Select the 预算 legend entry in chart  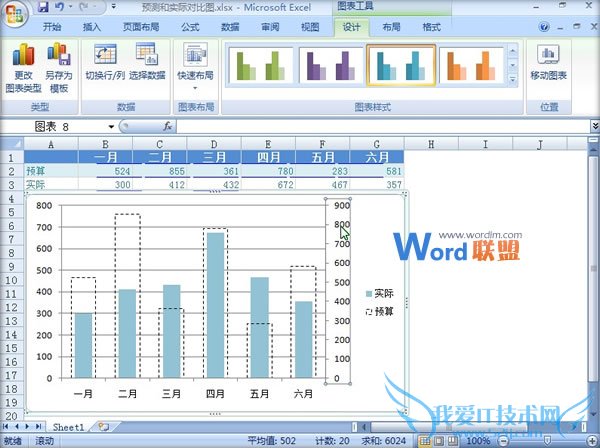click(x=380, y=311)
